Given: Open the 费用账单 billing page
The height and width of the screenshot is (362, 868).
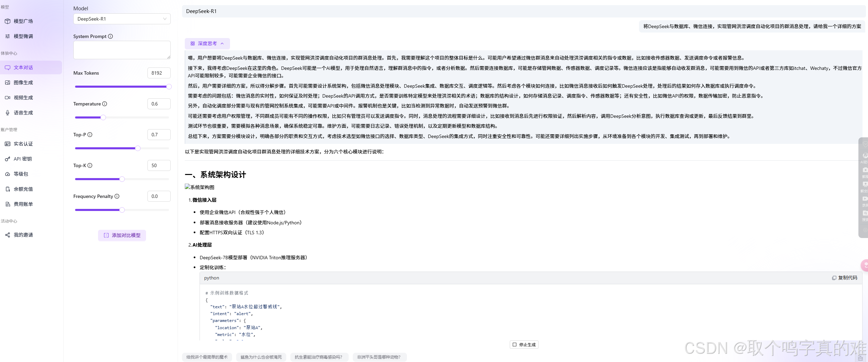Looking at the screenshot, I should tap(23, 204).
